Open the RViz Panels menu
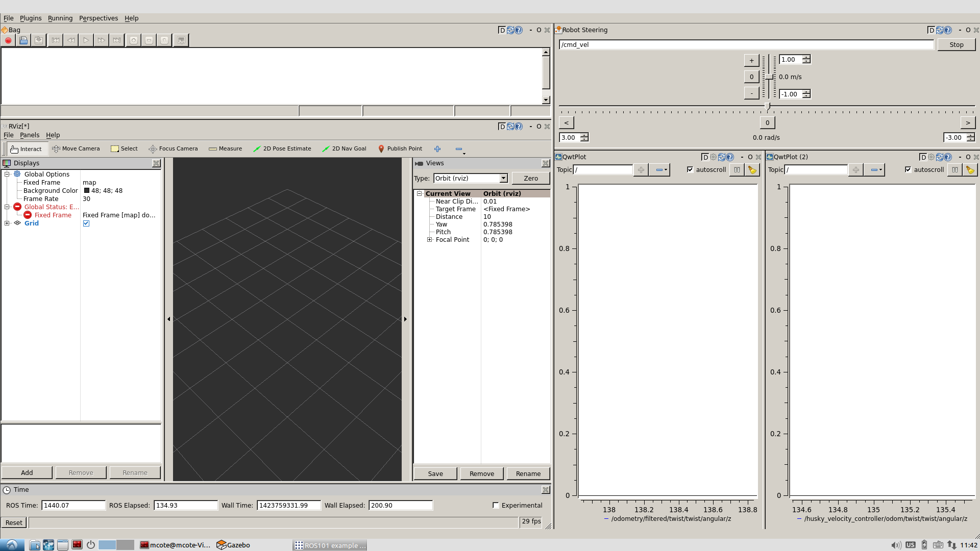 pos(30,135)
